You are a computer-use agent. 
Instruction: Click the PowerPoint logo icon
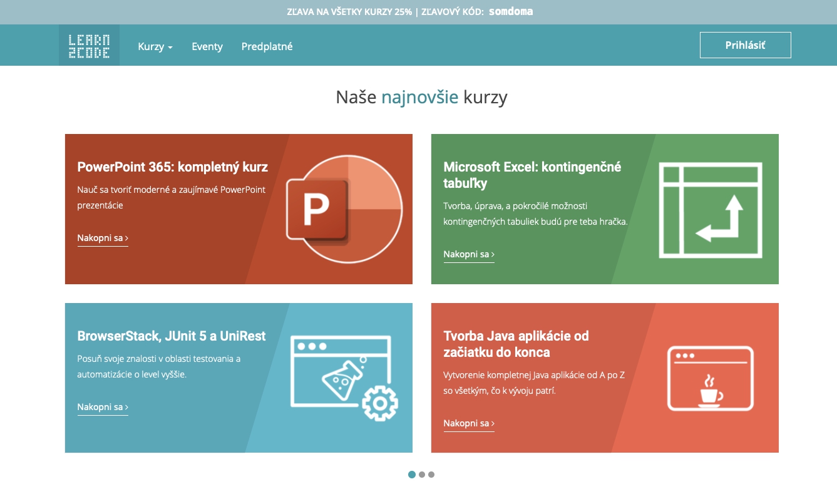[x=344, y=209]
